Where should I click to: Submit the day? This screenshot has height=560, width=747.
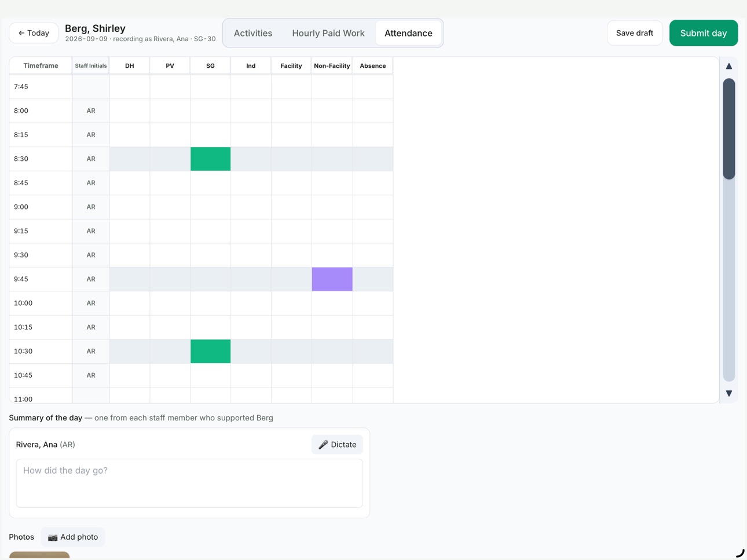tap(704, 33)
